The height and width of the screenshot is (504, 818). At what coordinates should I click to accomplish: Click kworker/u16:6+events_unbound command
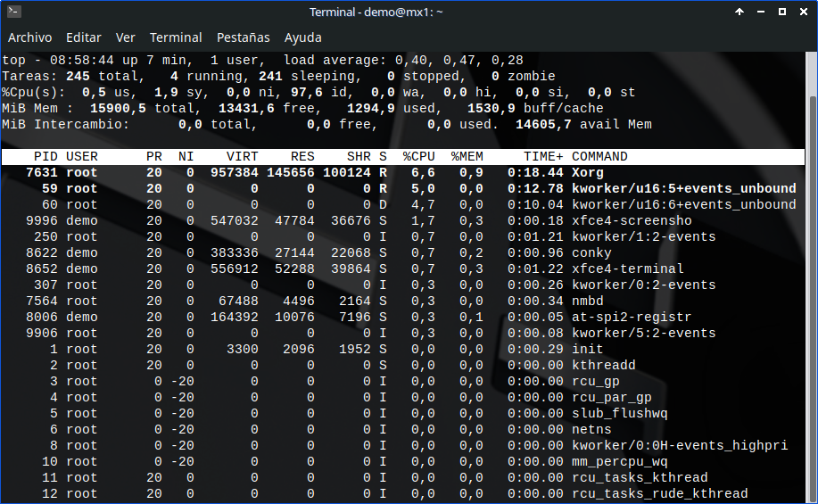click(684, 204)
